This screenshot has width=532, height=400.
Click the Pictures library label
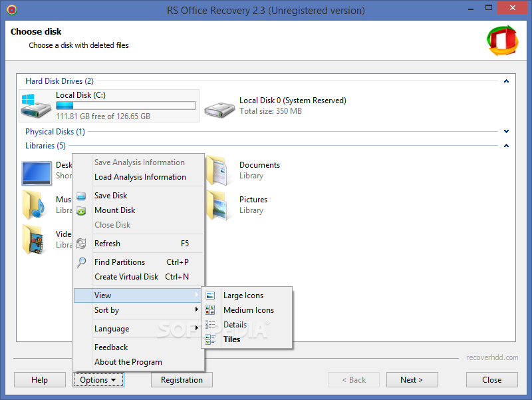pos(253,200)
